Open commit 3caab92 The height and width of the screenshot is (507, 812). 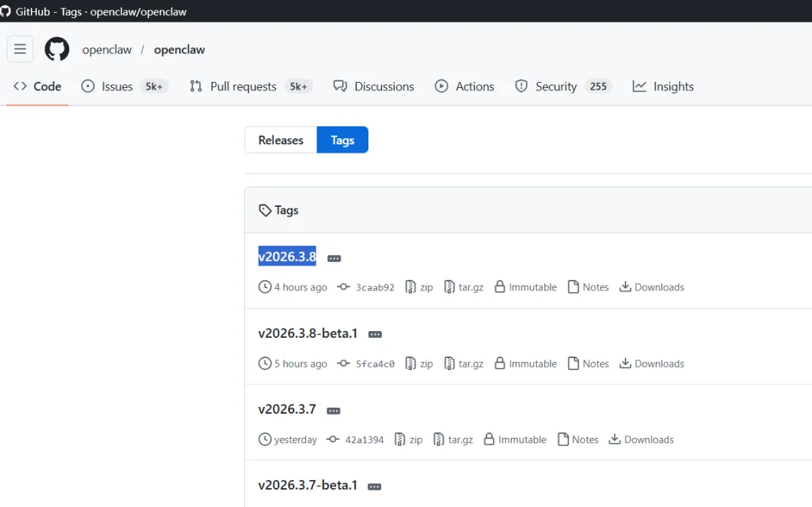coord(365,287)
